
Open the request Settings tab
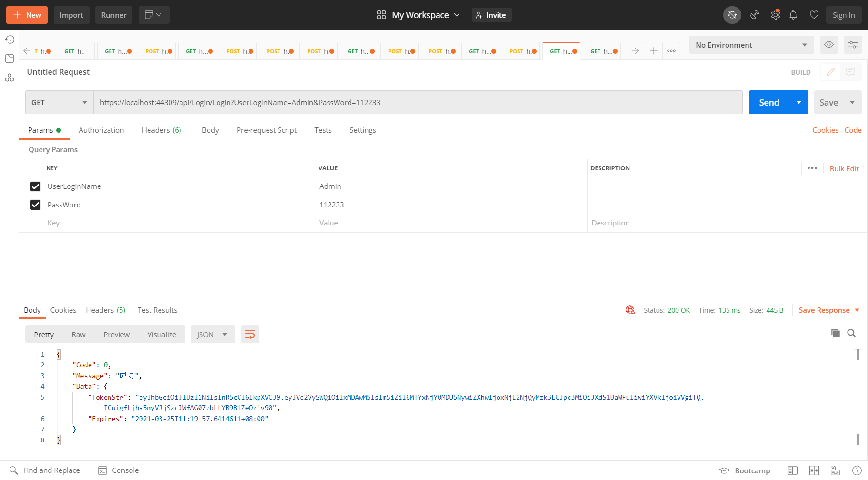point(362,130)
